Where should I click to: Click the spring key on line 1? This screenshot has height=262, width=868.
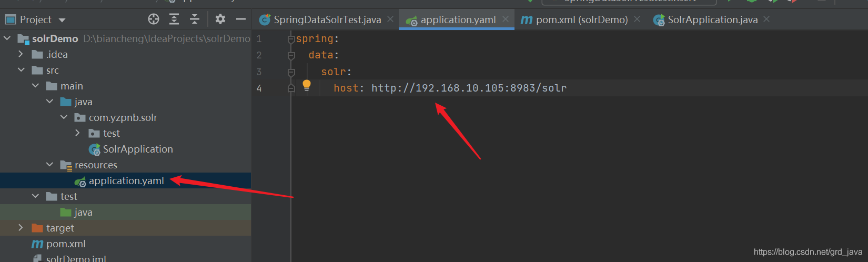315,39
